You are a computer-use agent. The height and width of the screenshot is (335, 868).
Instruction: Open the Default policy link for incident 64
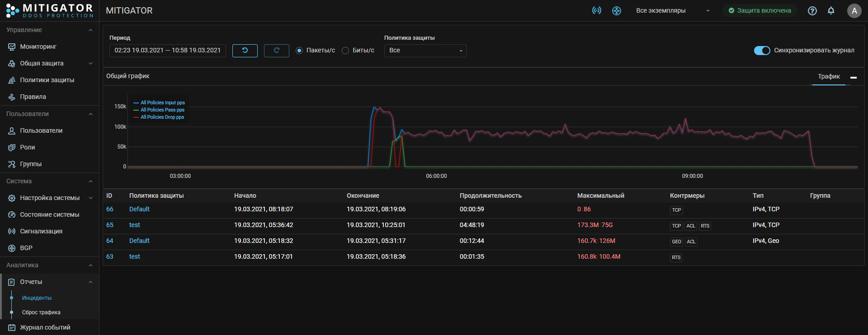click(x=139, y=241)
